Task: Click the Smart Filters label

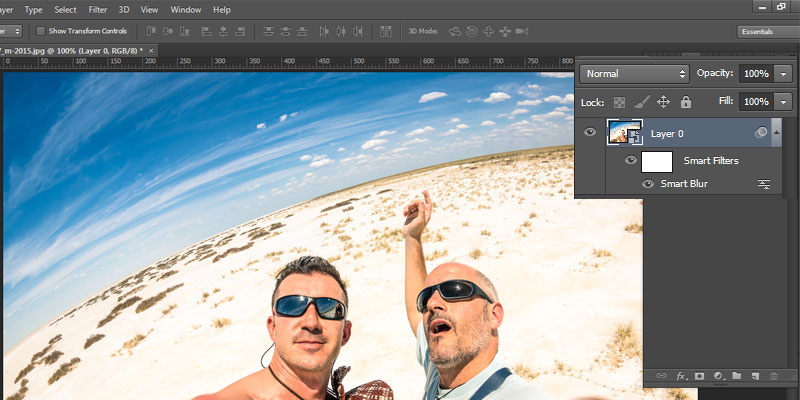Action: click(x=711, y=160)
